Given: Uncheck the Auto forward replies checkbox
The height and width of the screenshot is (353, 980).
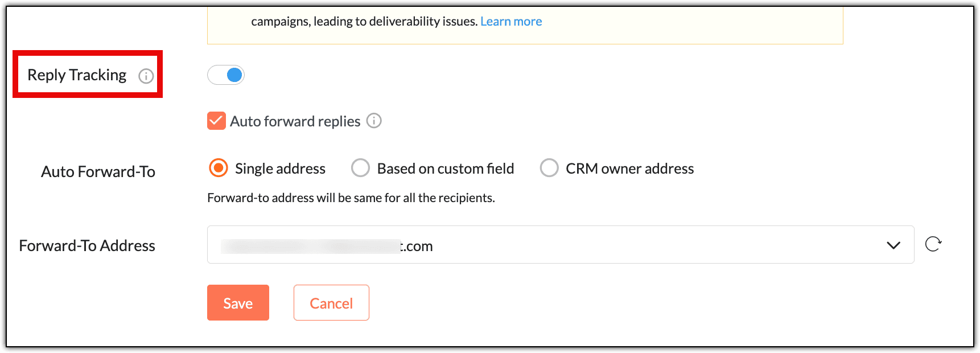Looking at the screenshot, I should [x=216, y=121].
